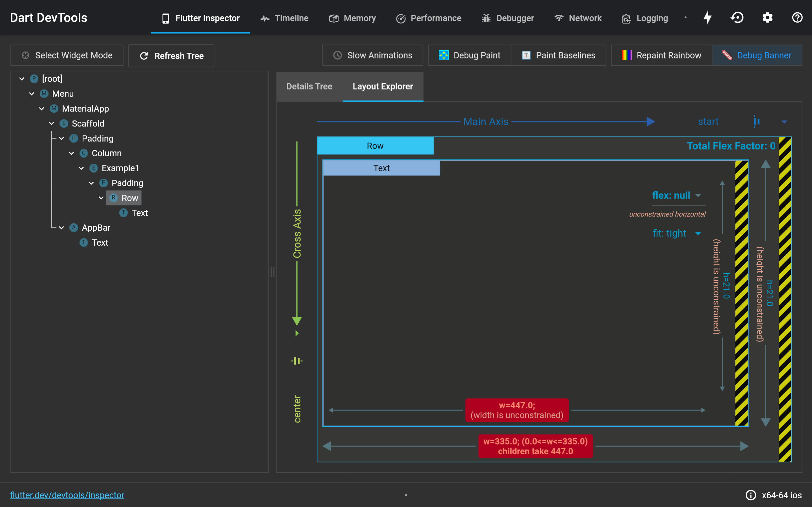Click the main axis alignment icon
This screenshot has height=507, width=812.
(x=757, y=121)
